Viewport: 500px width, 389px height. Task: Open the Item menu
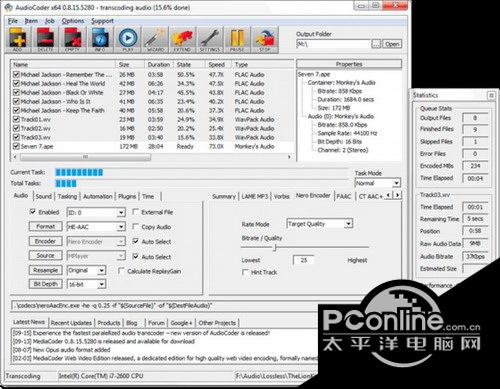coord(31,21)
